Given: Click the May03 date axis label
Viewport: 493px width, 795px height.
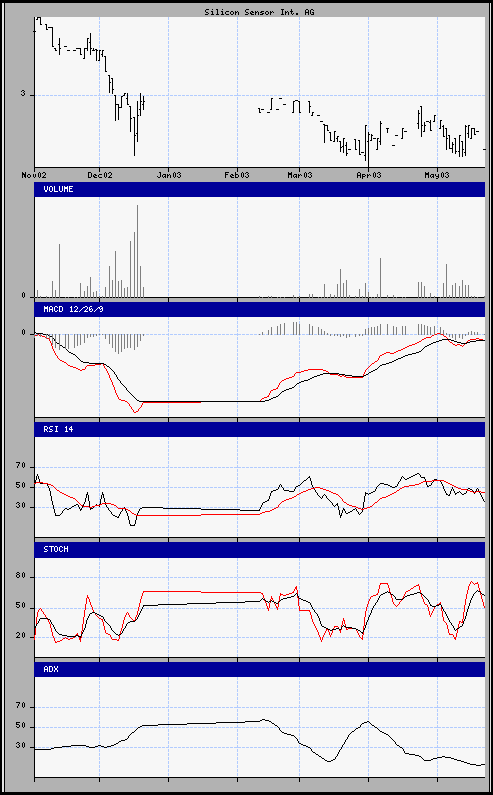Looking at the screenshot, I should [437, 175].
